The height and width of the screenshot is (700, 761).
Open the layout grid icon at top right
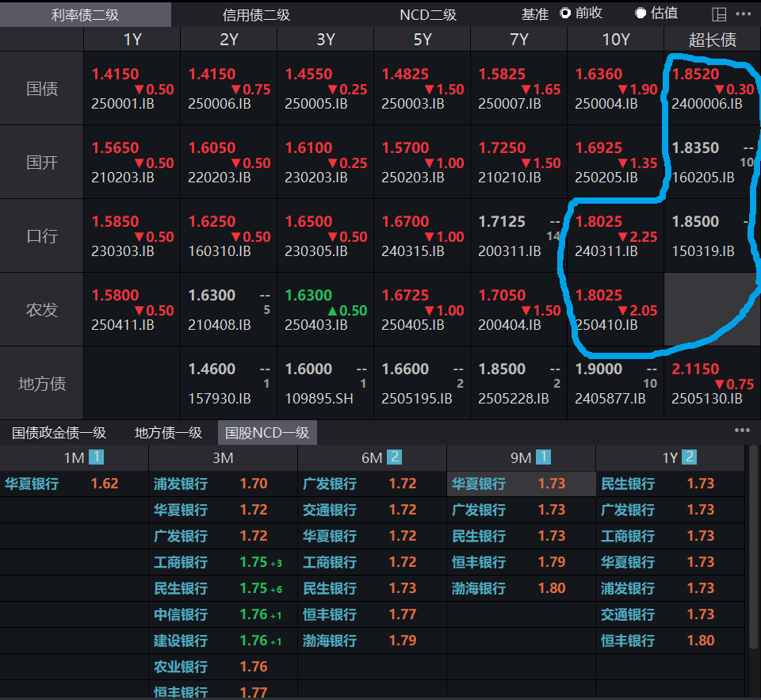click(719, 14)
